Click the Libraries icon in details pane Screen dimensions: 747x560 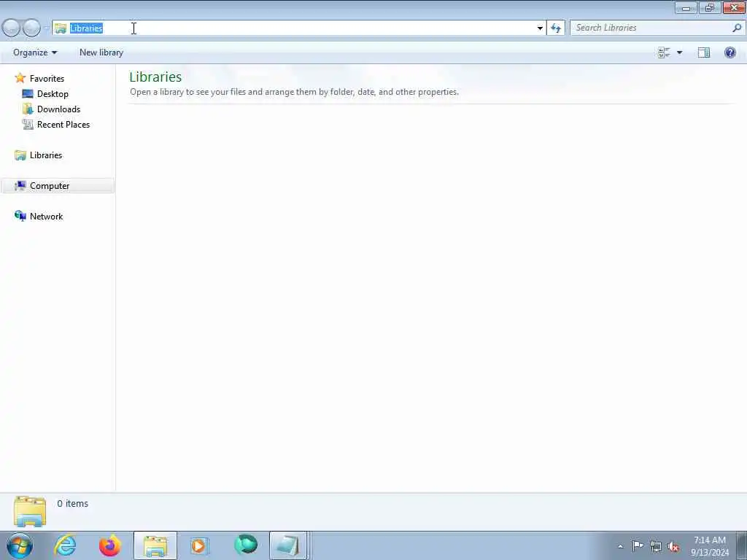tap(30, 511)
